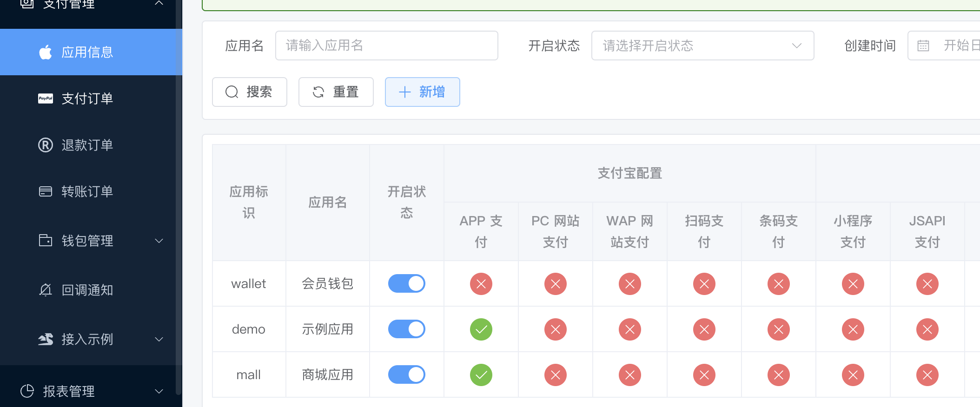Select the 商城应用 name cell
Screen dimensions: 980x407
click(328, 374)
